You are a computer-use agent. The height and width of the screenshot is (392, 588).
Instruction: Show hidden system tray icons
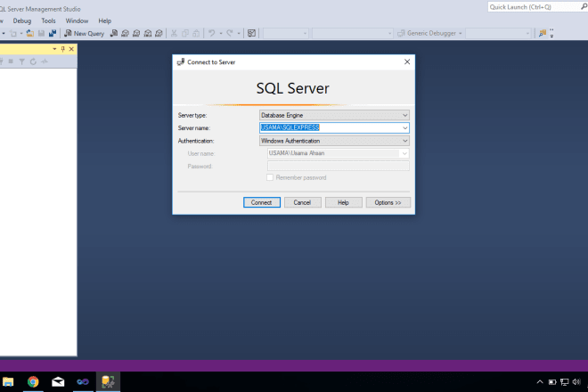pos(540,382)
